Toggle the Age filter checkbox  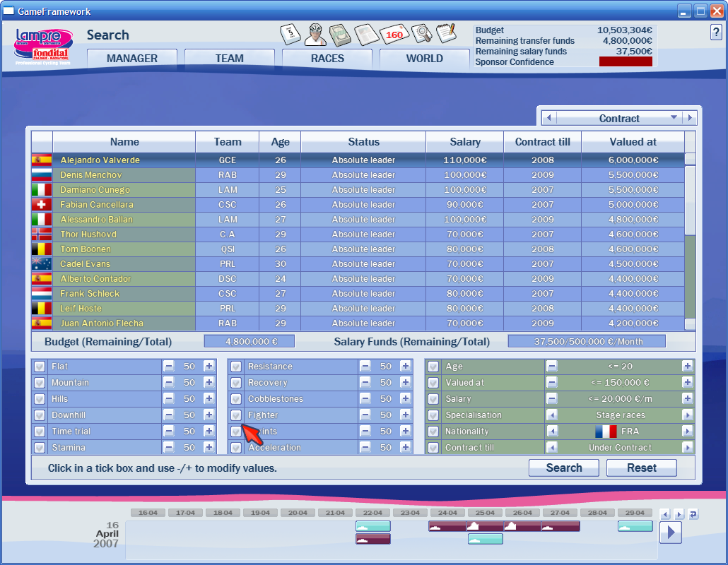click(433, 367)
